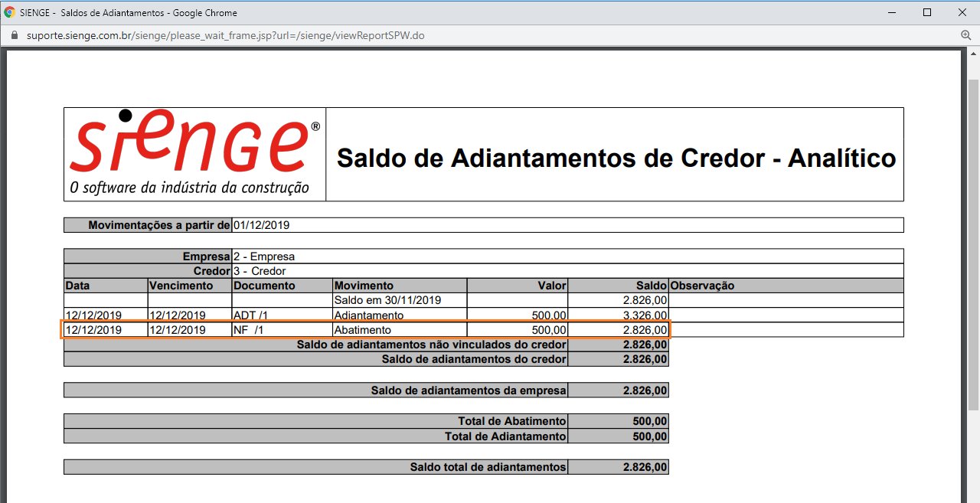
Task: Click the 500,00 value beside Total de Abatimento
Action: [649, 421]
